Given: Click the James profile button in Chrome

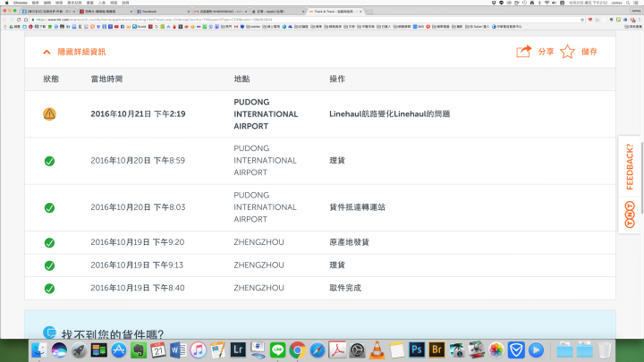Looking at the screenshot, I should click(635, 11).
